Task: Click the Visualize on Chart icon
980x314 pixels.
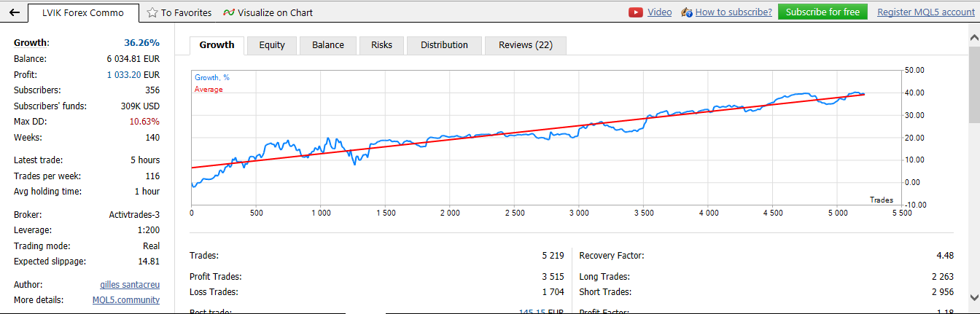Action: pos(229,12)
